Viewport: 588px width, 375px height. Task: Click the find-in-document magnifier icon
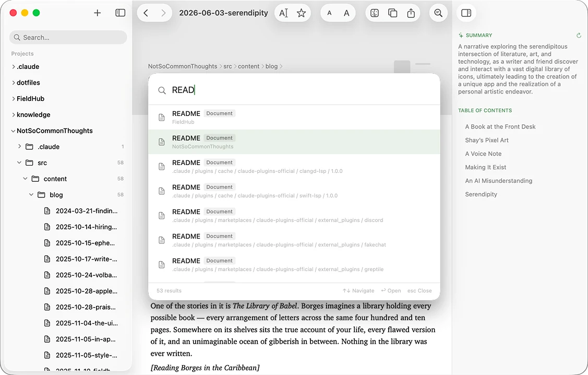tap(438, 13)
